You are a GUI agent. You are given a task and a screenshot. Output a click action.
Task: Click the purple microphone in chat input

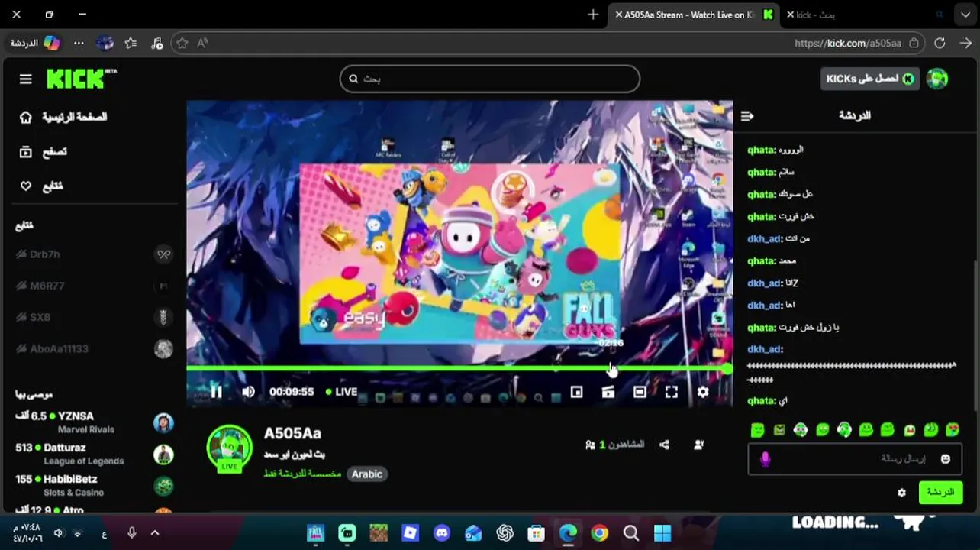(766, 458)
